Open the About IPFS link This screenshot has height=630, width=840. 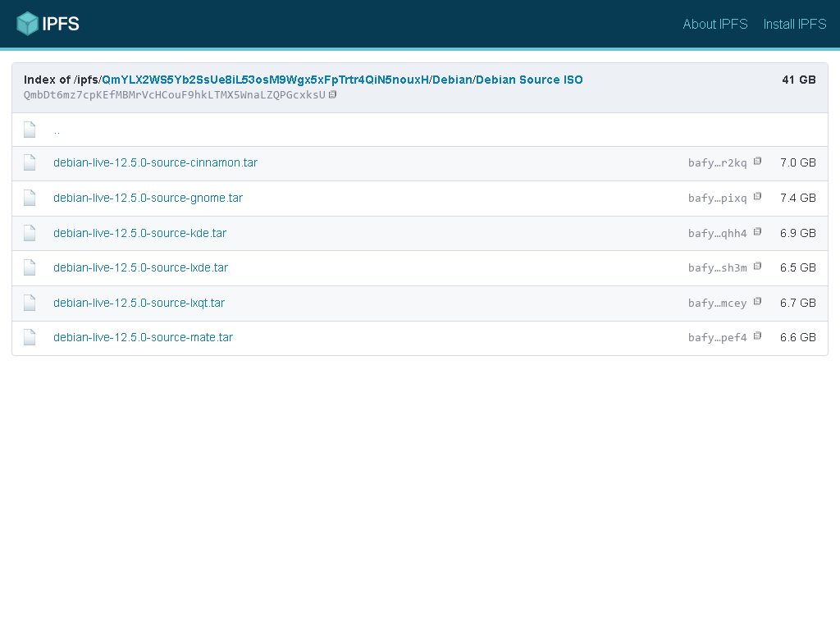pyautogui.click(x=714, y=24)
